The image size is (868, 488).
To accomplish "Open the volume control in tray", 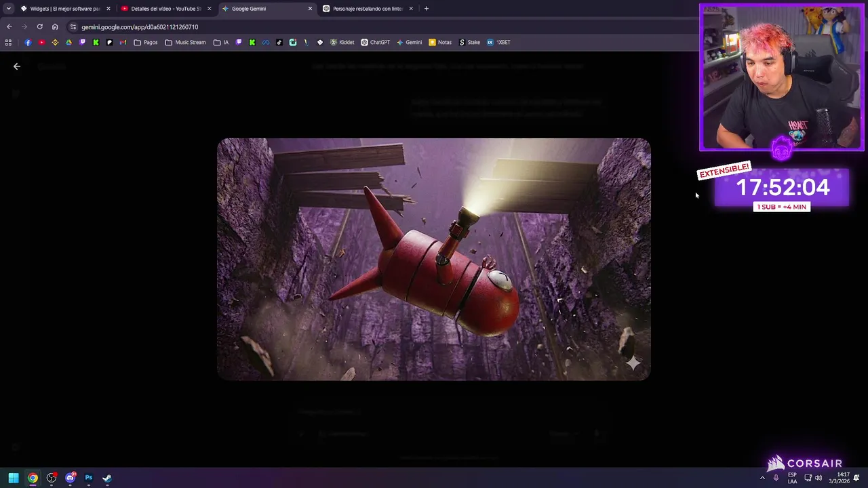I will point(818,478).
